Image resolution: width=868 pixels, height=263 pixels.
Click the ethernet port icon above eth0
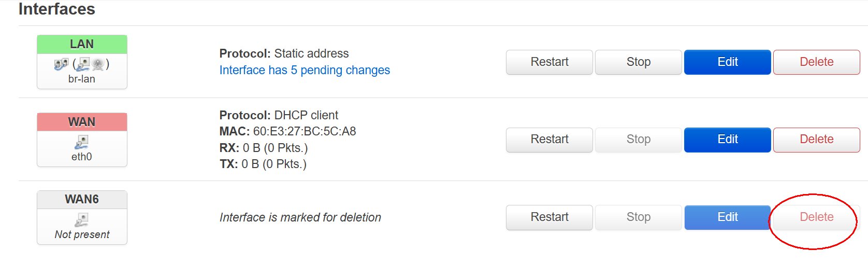(82, 142)
